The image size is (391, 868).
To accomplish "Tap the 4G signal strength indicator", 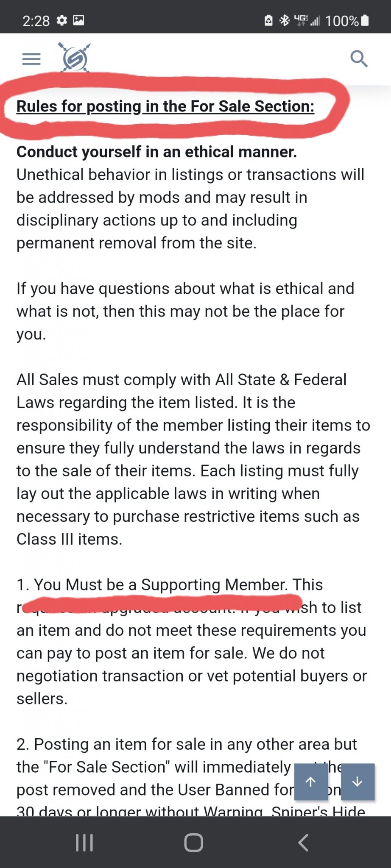I will (x=307, y=20).
